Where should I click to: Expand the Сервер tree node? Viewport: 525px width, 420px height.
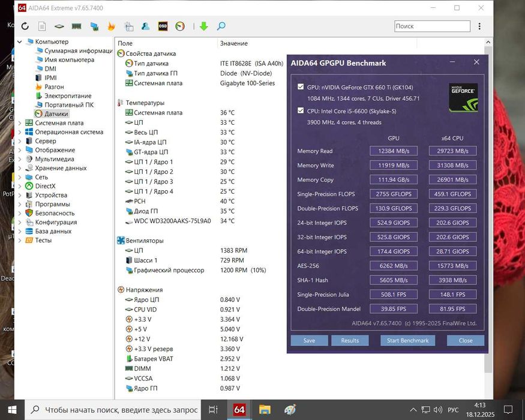(x=20, y=141)
